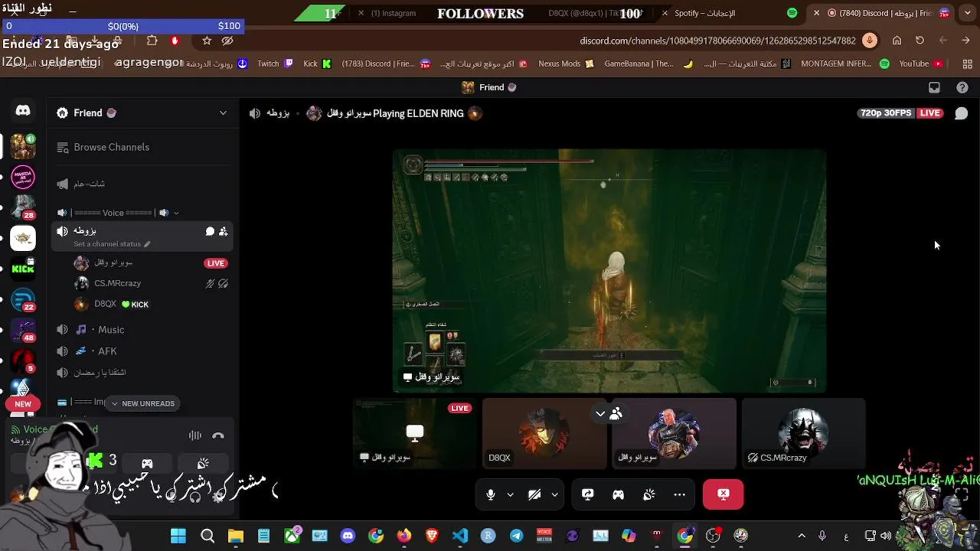The image size is (980, 551).
Task: Share your screen in call controls
Action: 588,494
